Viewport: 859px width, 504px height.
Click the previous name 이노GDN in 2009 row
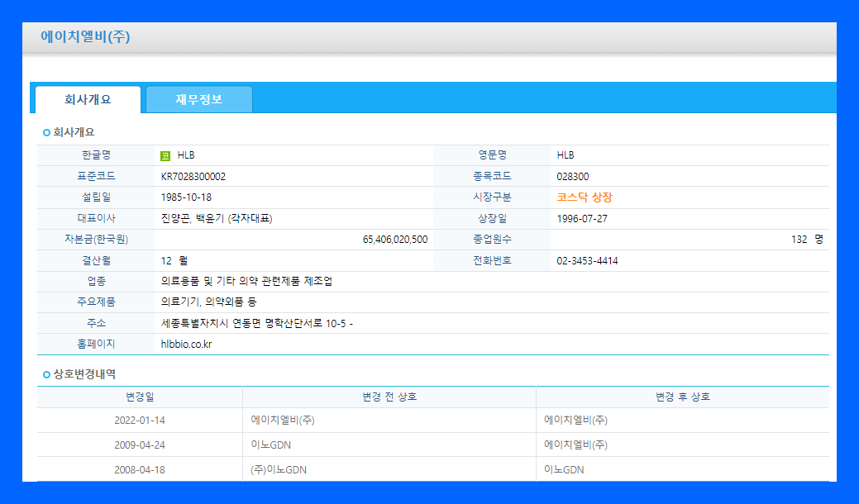pyautogui.click(x=271, y=445)
